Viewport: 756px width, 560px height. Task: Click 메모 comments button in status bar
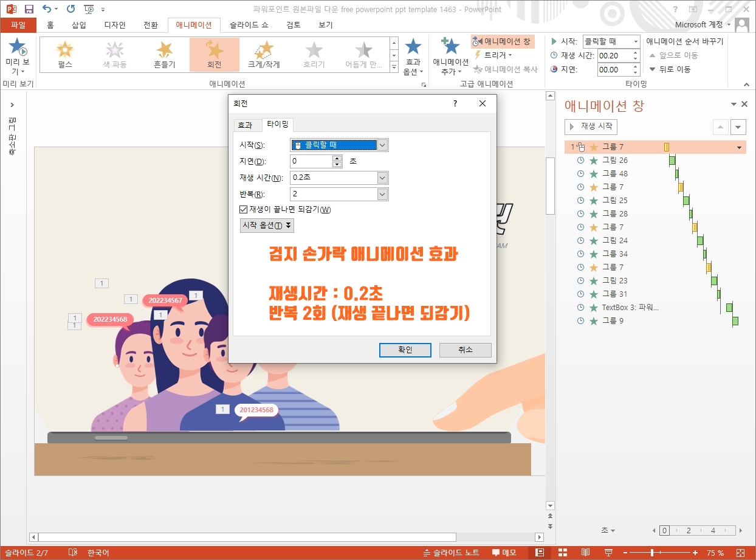point(504,553)
